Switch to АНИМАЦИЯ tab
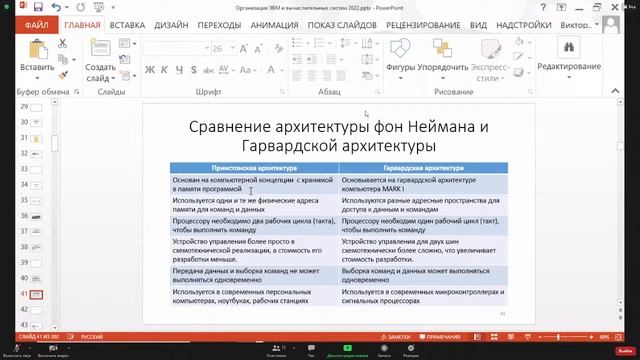 click(274, 25)
